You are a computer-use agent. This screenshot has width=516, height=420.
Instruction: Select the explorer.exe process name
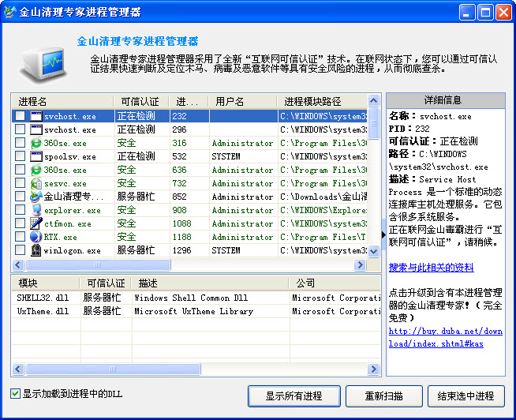coord(73,211)
